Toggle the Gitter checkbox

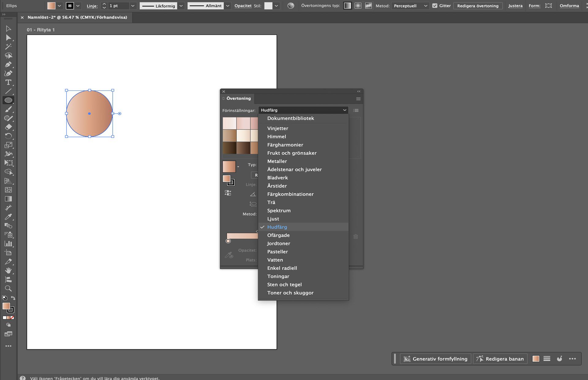(435, 6)
